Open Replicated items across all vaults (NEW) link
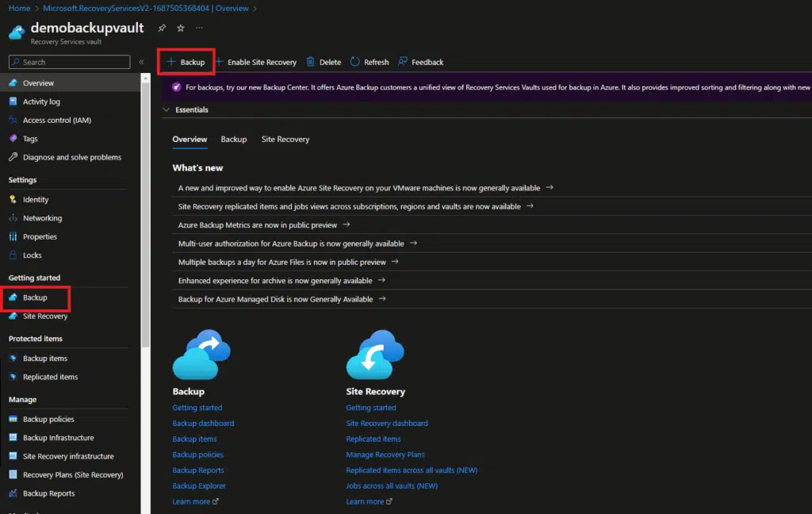Image resolution: width=812 pixels, height=514 pixels. pyautogui.click(x=412, y=470)
